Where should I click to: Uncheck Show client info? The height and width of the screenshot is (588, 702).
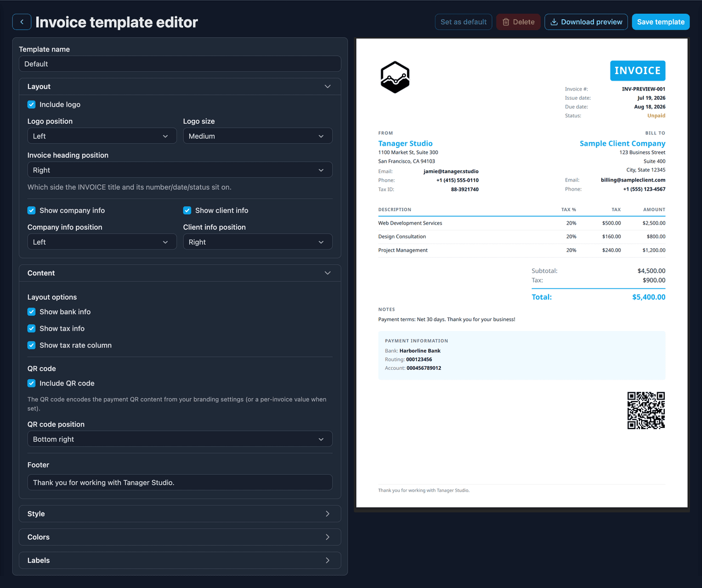pos(187,210)
